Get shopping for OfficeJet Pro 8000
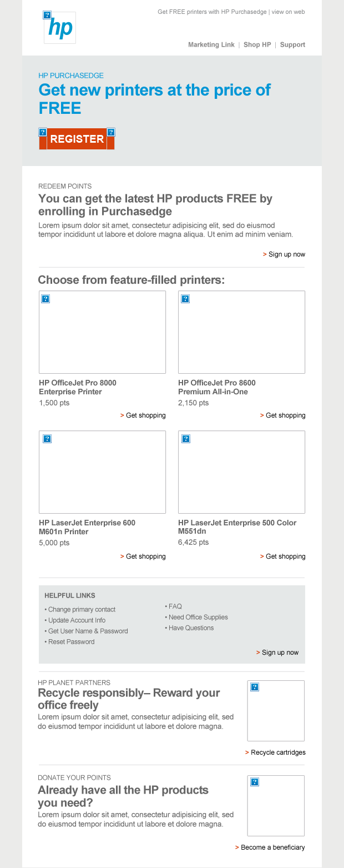 (x=145, y=415)
